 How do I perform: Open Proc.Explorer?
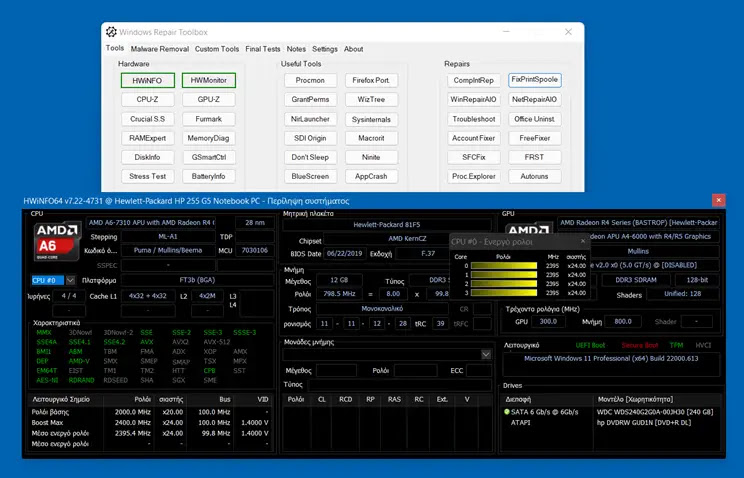tap(474, 176)
